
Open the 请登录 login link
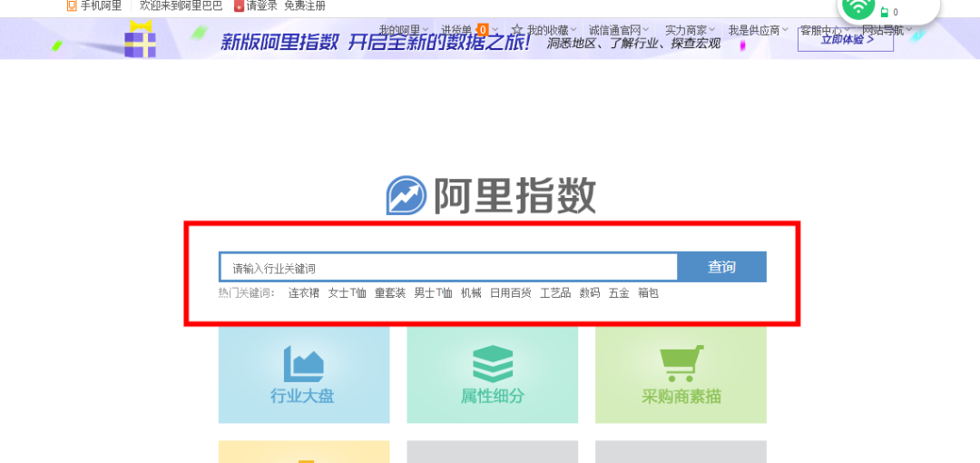tap(262, 5)
